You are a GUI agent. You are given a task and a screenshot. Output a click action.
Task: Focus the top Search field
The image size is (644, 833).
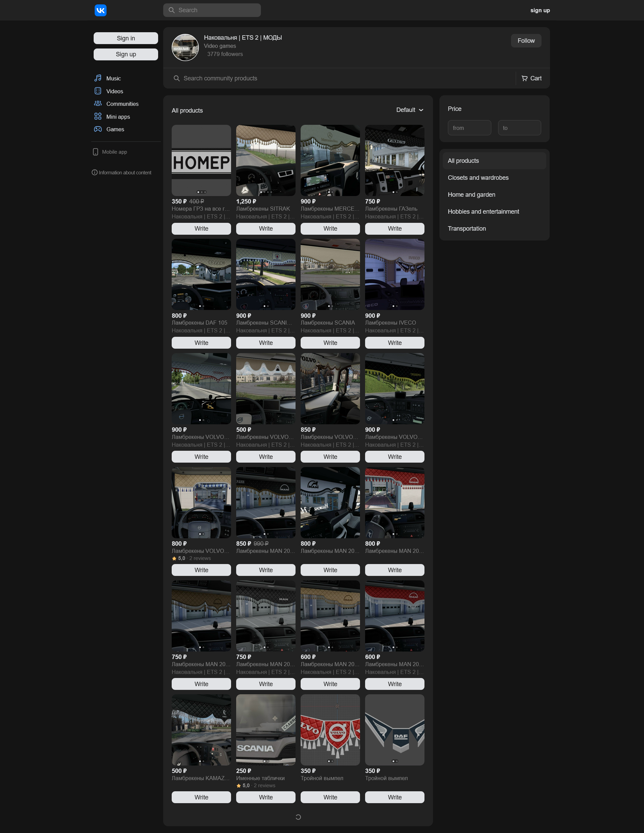click(x=212, y=10)
